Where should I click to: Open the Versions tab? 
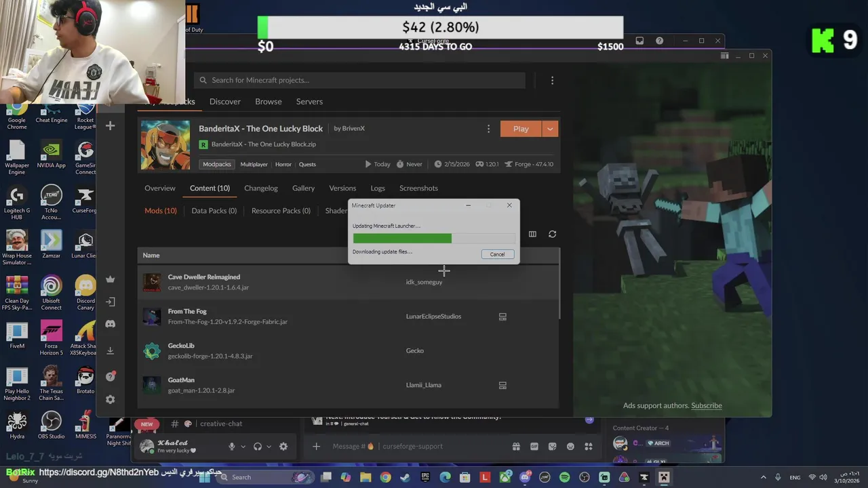click(342, 188)
